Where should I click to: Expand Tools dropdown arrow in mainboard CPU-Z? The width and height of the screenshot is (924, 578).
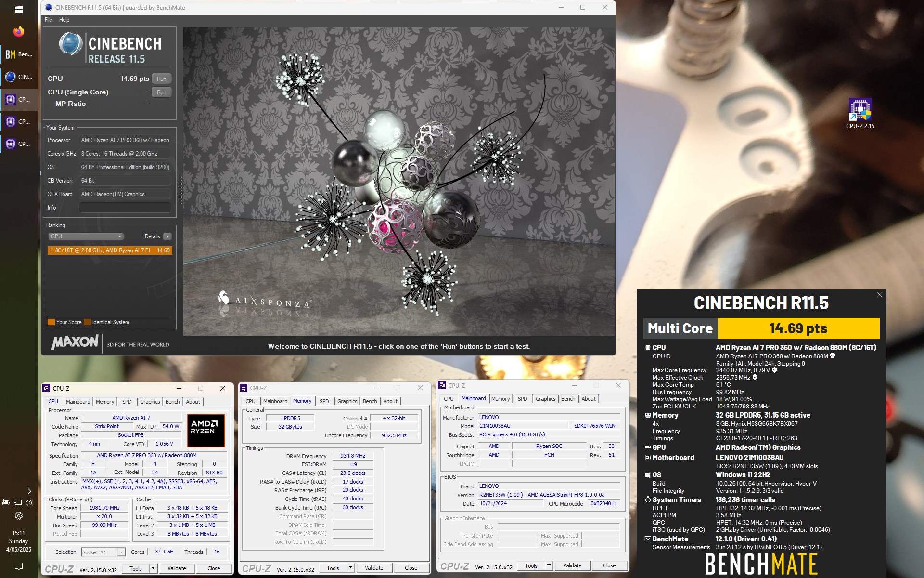[x=549, y=565]
